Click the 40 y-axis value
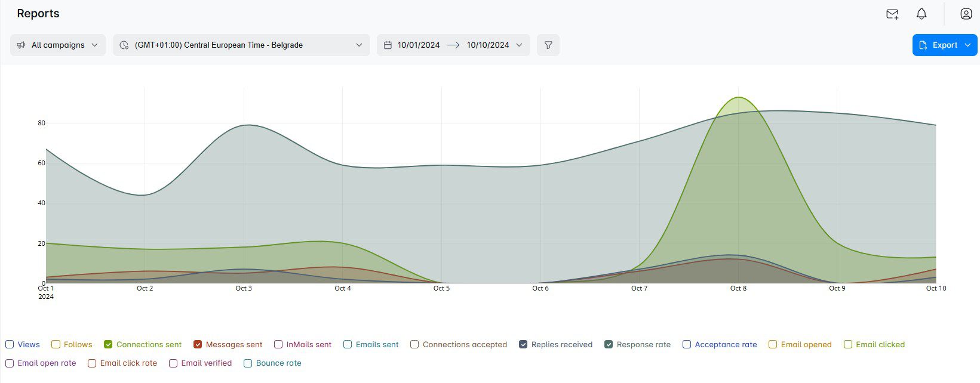 (42, 203)
